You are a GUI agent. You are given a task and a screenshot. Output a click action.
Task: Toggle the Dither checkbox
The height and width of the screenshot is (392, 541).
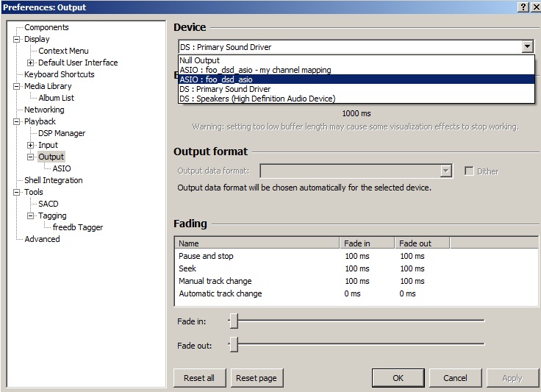pyautogui.click(x=469, y=171)
